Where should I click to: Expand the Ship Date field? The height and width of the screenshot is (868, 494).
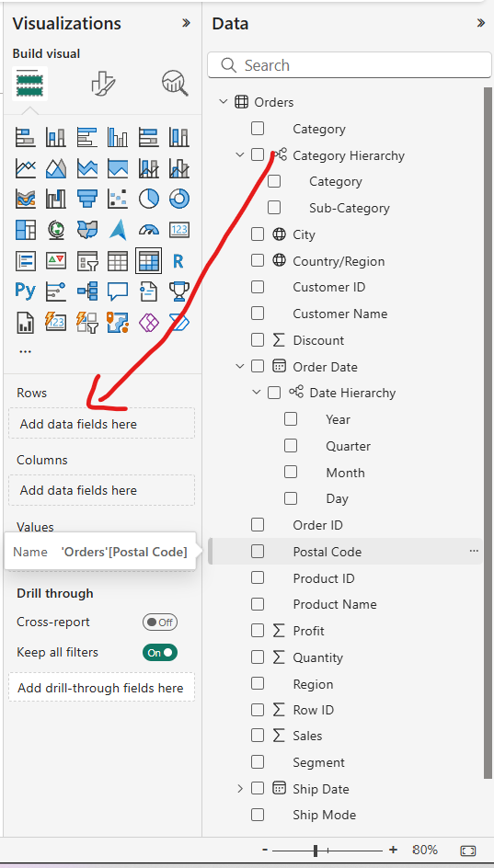click(x=240, y=788)
